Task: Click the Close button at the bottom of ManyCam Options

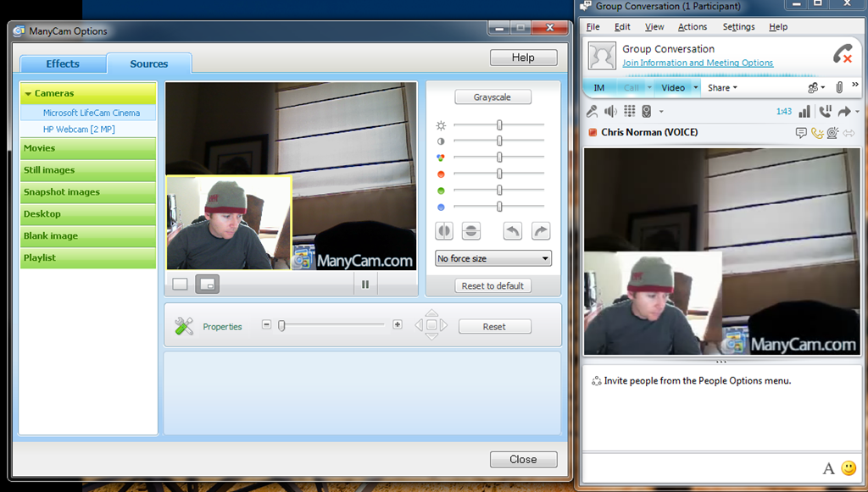Action: coord(523,459)
